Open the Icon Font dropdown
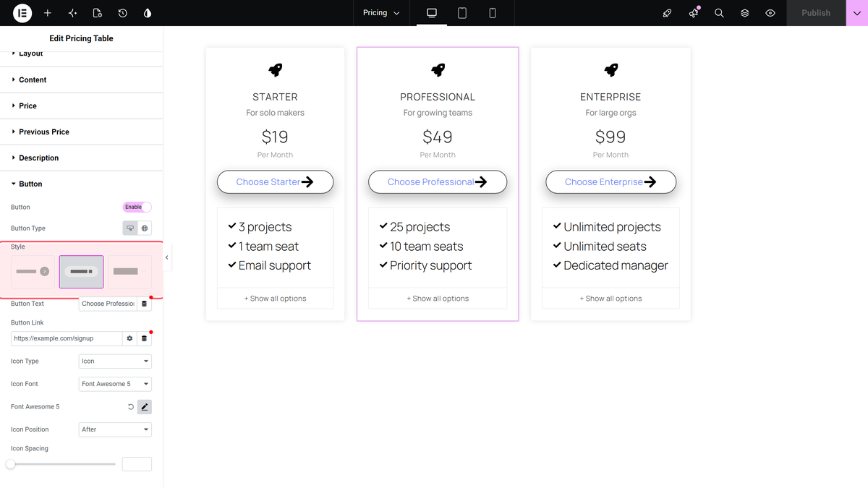 tap(115, 384)
